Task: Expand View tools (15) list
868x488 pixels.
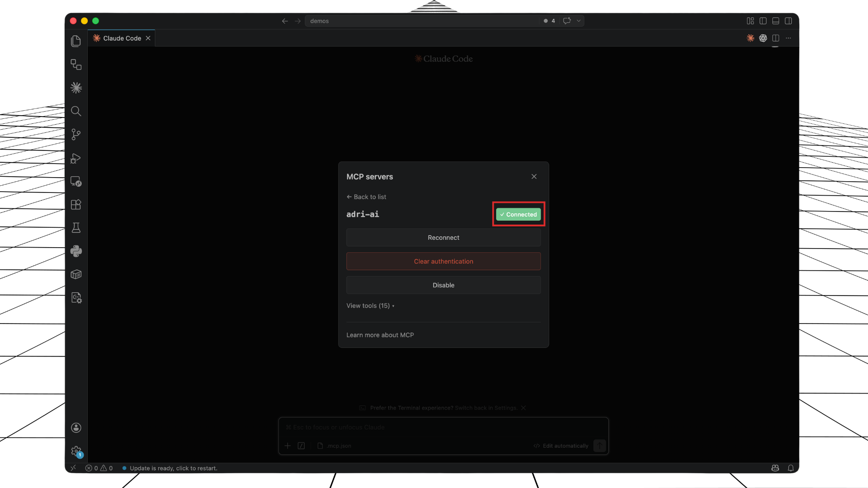Action: (370, 306)
